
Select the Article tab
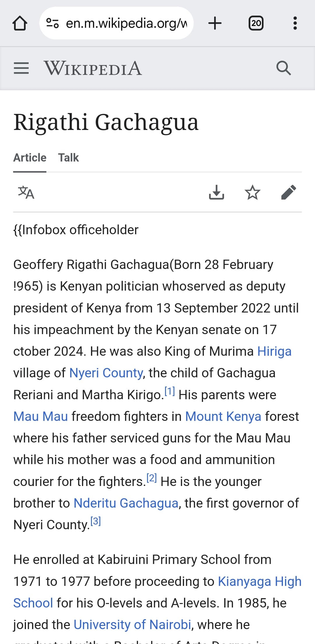point(30,158)
